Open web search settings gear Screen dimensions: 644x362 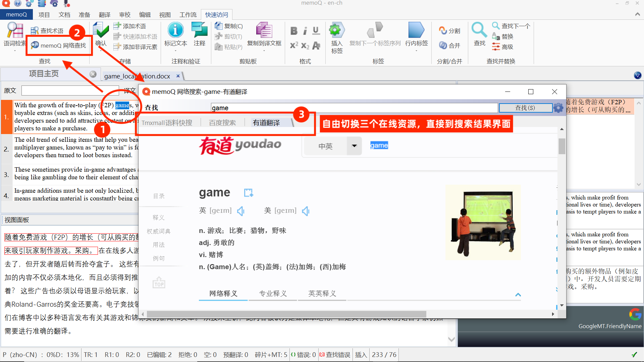click(x=558, y=108)
